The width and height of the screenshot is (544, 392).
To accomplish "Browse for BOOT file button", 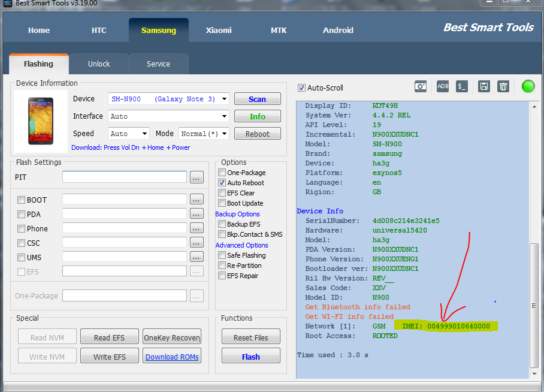I will (x=197, y=200).
